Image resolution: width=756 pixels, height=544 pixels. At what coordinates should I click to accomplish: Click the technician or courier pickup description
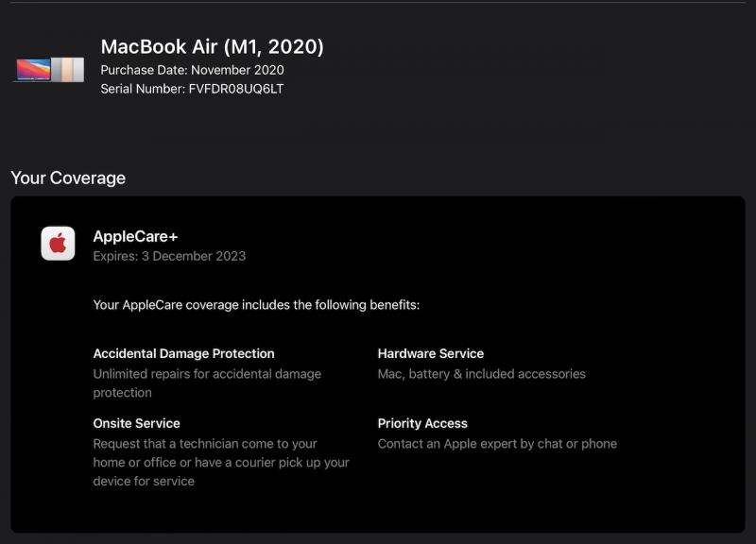(x=221, y=462)
